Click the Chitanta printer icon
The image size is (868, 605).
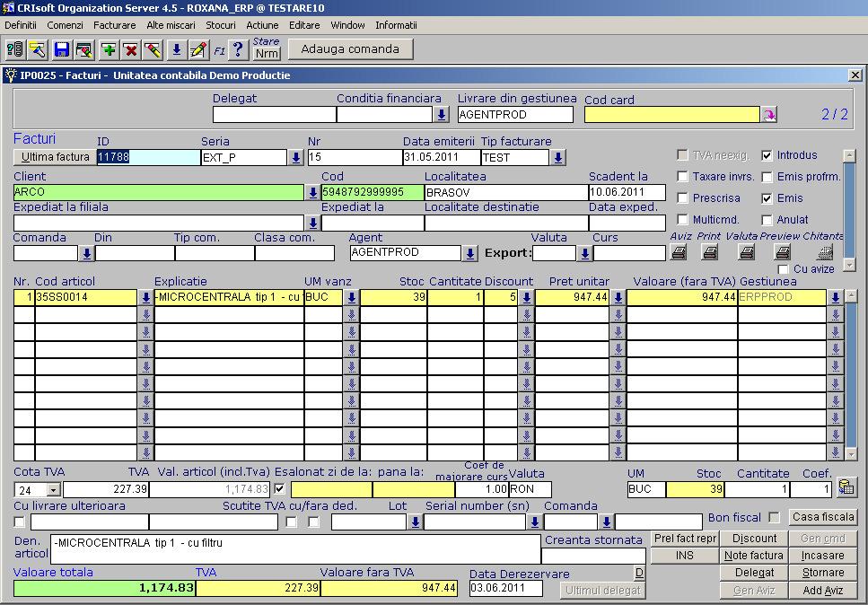click(825, 252)
